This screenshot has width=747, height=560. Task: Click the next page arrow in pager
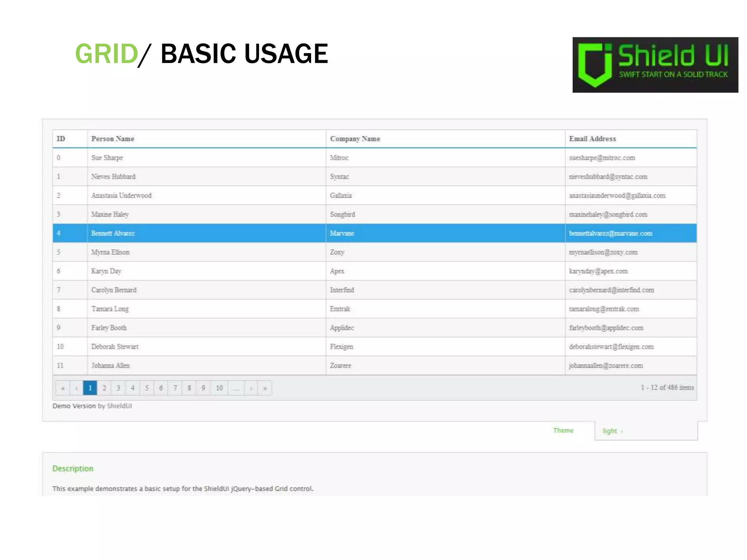251,388
